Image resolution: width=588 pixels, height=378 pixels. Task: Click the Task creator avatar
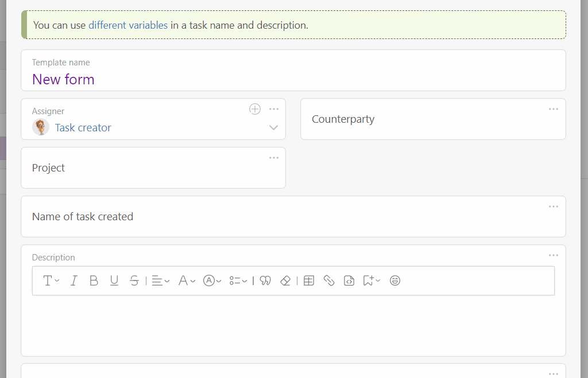41,127
